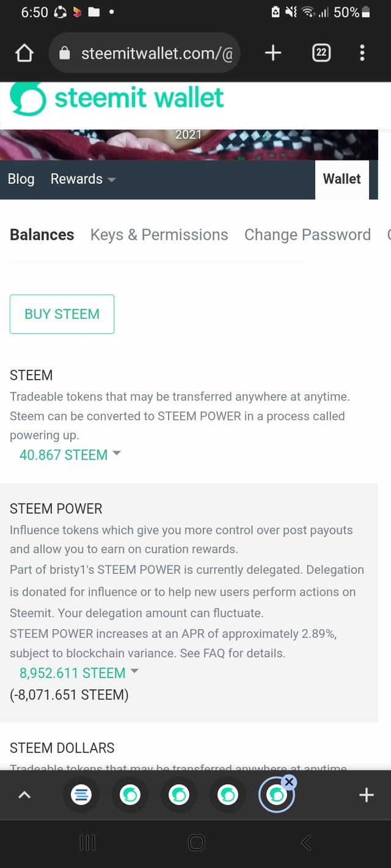Expand the bottom tab bar with up chevron
Image resolution: width=391 pixels, height=868 pixels.
tap(24, 795)
